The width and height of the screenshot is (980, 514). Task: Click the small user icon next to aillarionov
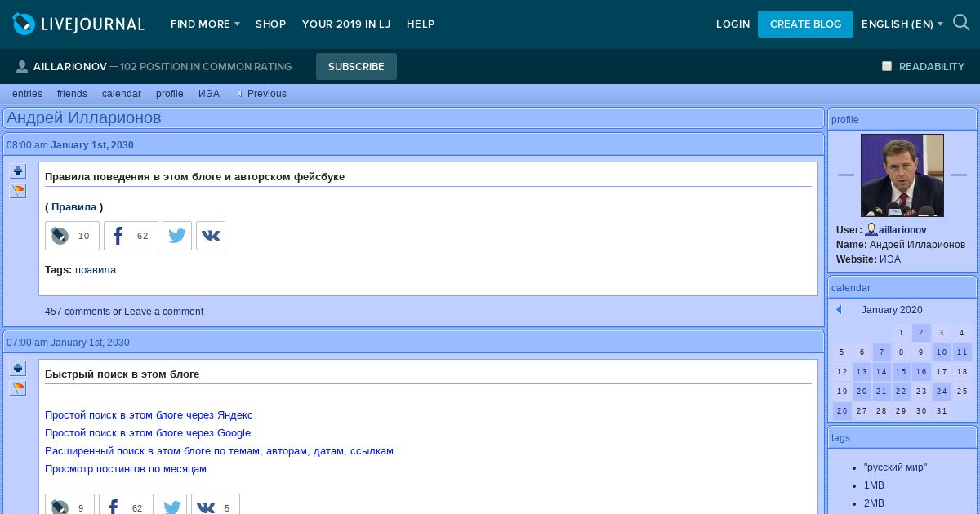(871, 230)
